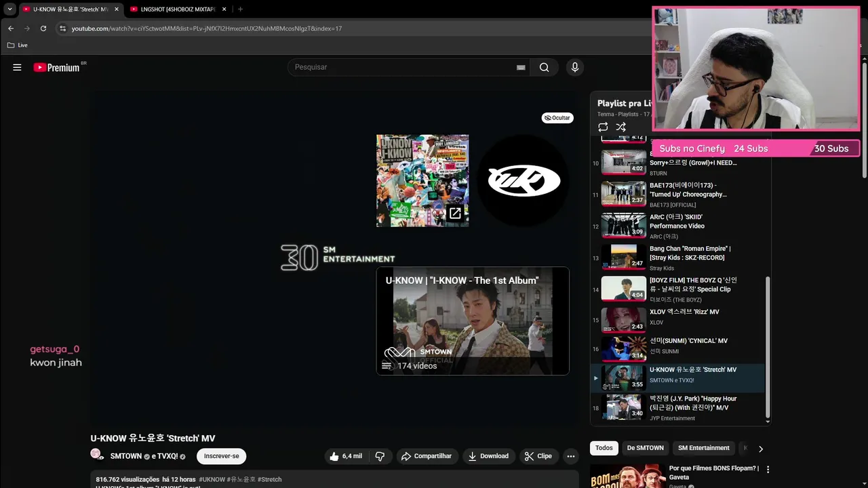Screen dimensions: 868x488
Task: Click the browser back arrow
Action: (11, 28)
